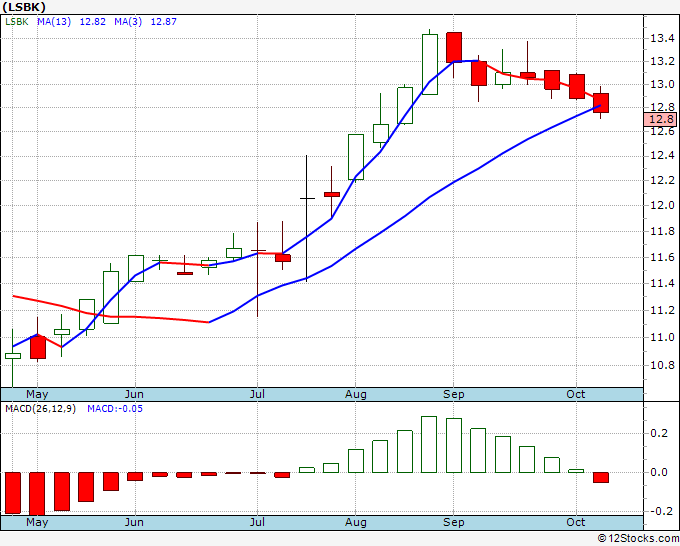Click the 11.8 price axis label
This screenshot has width=680, height=546.
[x=662, y=232]
